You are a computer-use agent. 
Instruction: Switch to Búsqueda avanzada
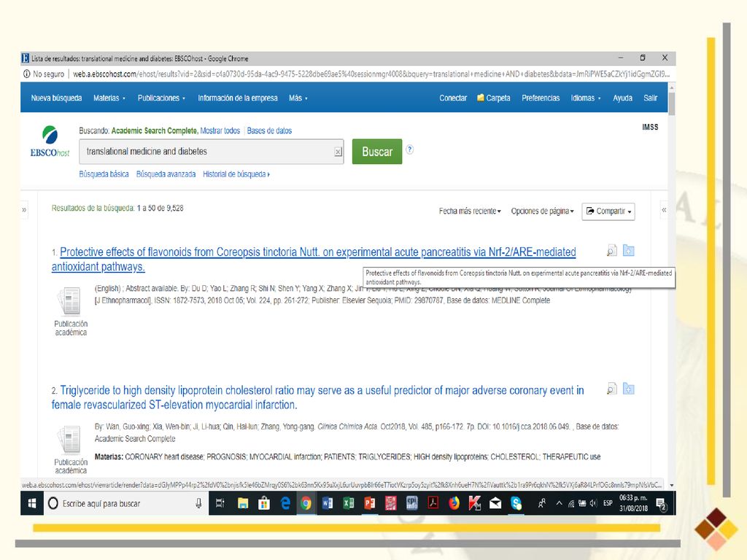pos(166,174)
